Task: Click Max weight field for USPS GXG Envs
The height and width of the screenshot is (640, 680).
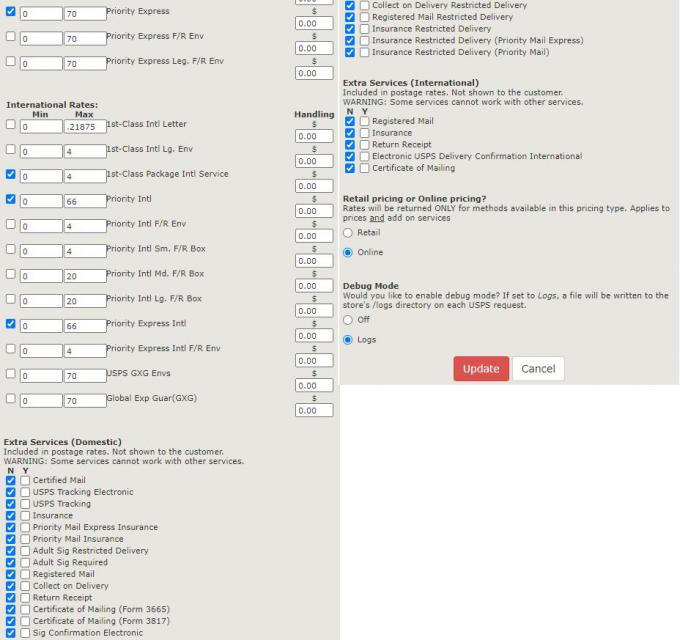Action: tap(85, 376)
